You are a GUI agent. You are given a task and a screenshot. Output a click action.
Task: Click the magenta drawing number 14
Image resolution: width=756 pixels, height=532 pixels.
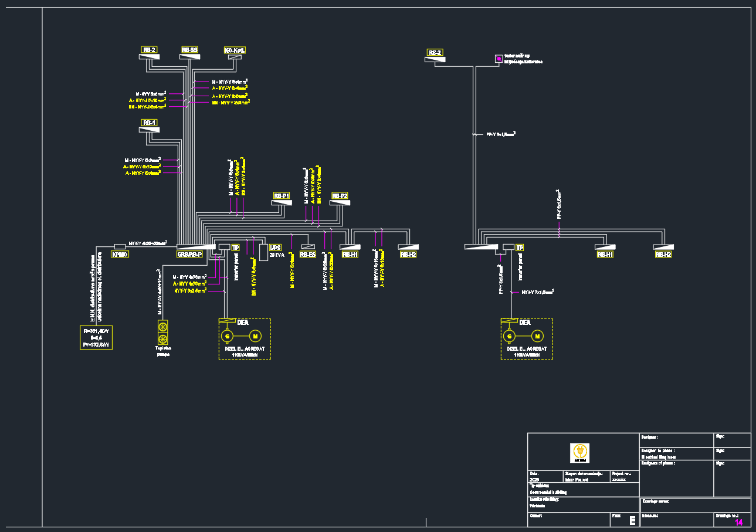click(x=738, y=522)
